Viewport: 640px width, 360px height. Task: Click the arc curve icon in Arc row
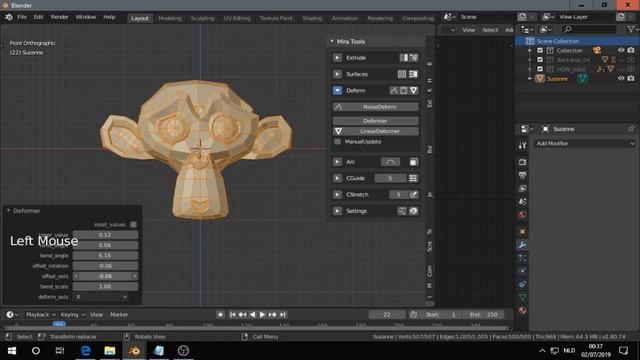coord(390,162)
